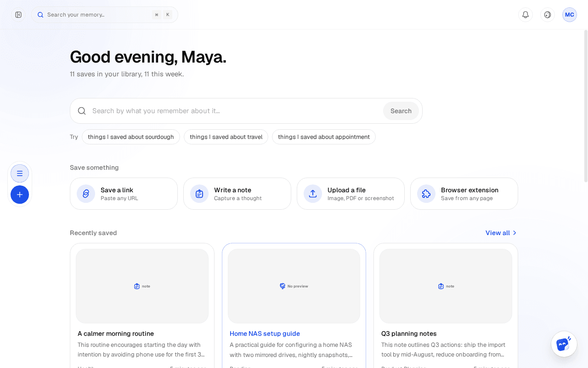Image resolution: width=588 pixels, height=368 pixels.
Task: Collapse the sidebar with the top-left panel icon
Action: pos(18,15)
